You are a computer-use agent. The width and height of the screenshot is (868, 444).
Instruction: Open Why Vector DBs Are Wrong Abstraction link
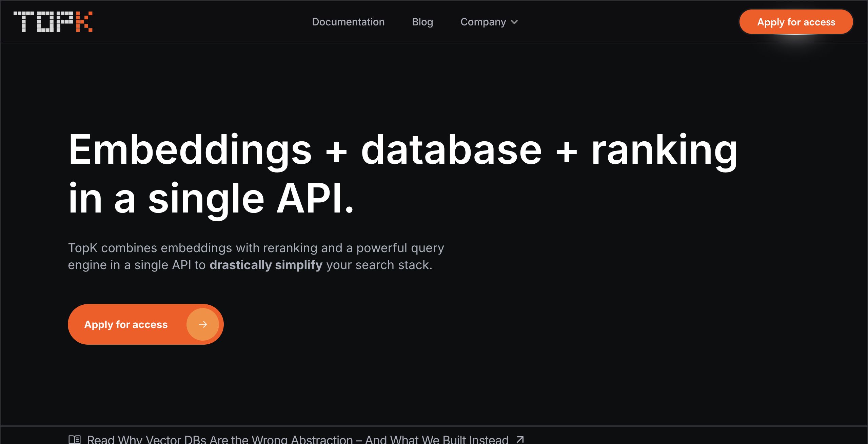(298, 440)
